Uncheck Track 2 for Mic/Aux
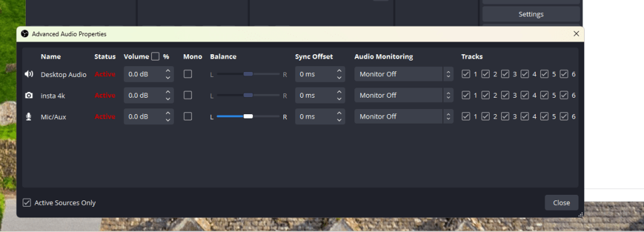Viewport: 644px width, 232px height. pos(485,117)
